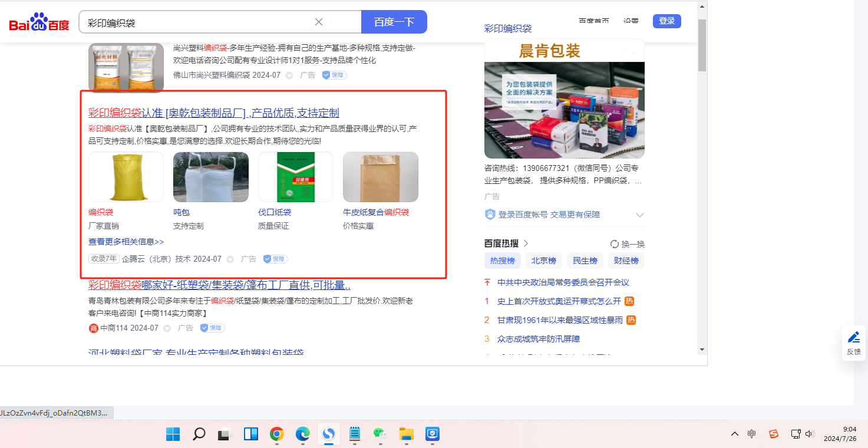Click the scrollbar down arrow
This screenshot has width=868, height=448.
[702, 349]
